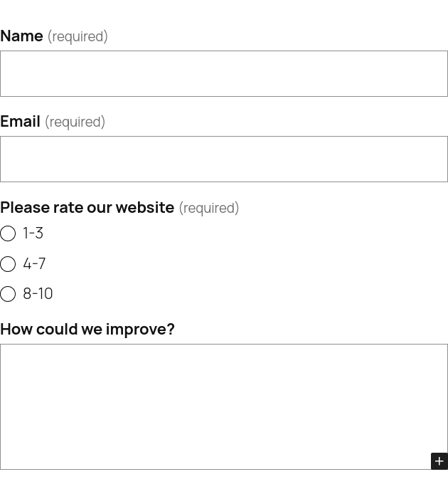448x494 pixels.
Task: Click the "How could we improve?" label
Action: coord(87,329)
